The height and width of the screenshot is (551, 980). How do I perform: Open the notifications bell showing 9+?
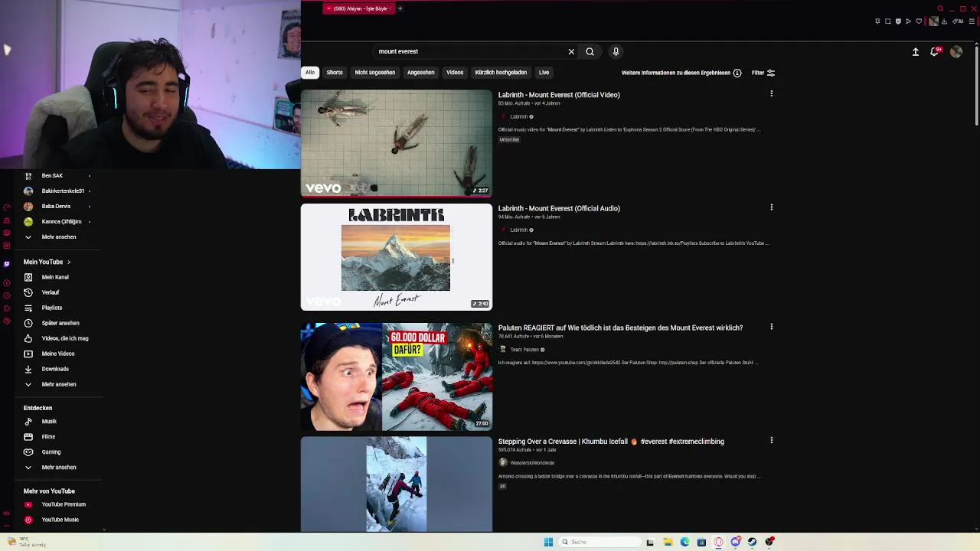934,51
